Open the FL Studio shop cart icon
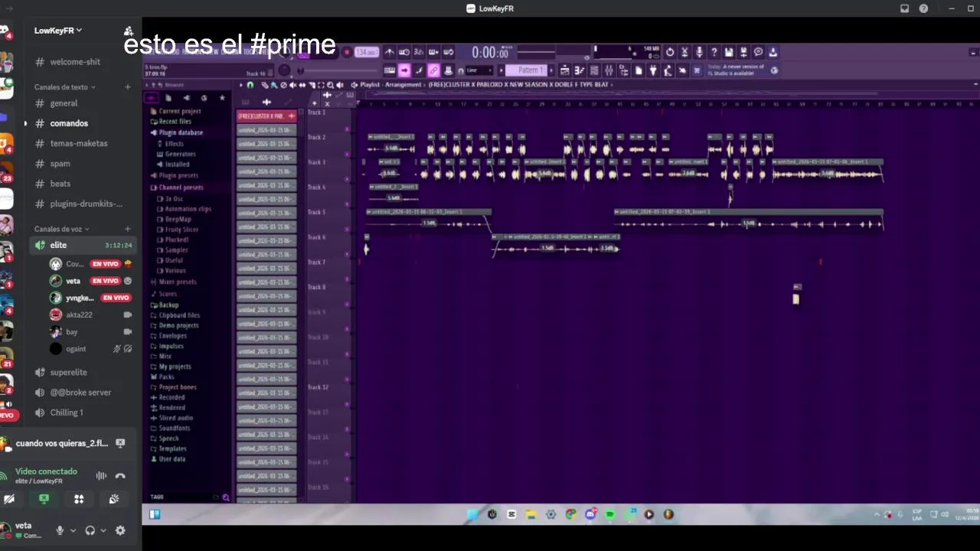 coord(697,70)
